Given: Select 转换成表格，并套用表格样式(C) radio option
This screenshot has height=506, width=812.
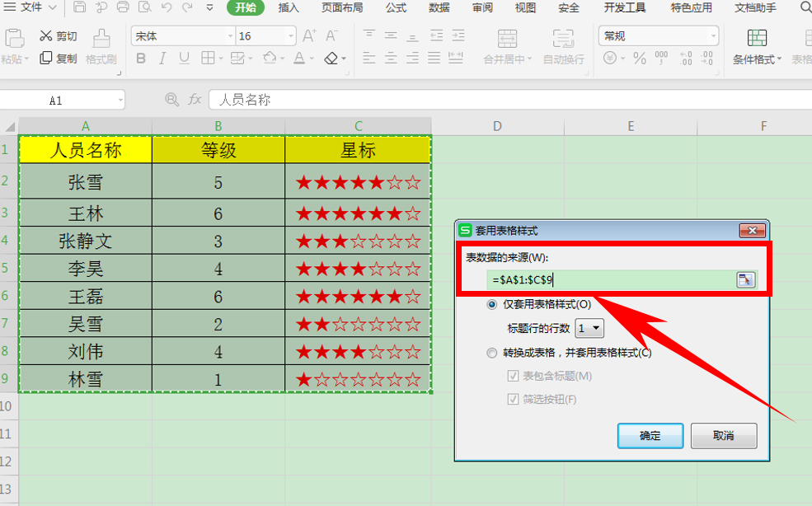Looking at the screenshot, I should pyautogui.click(x=491, y=353).
